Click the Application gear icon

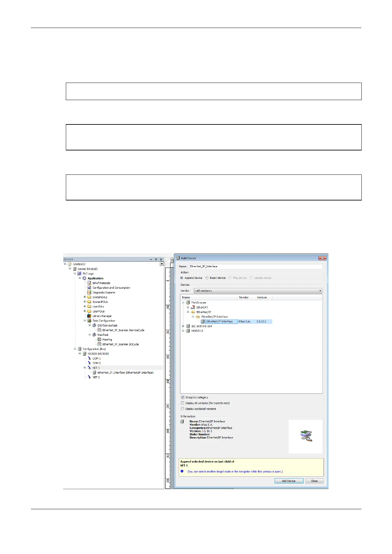click(x=84, y=278)
